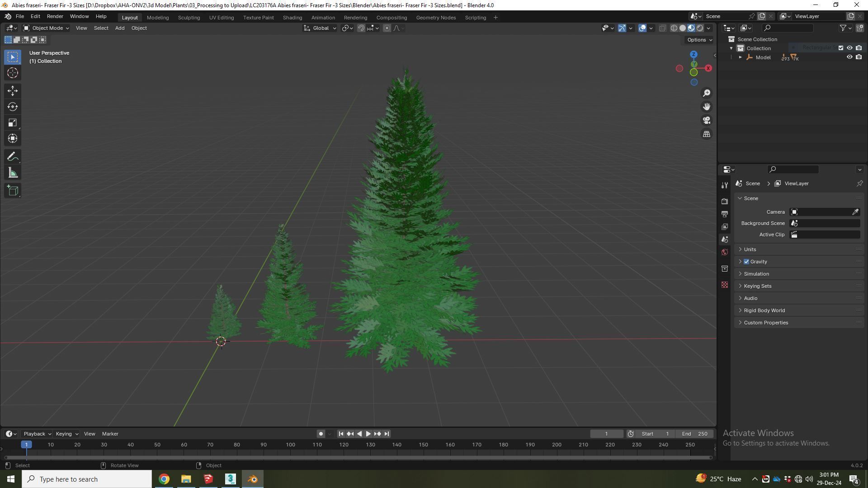Open the viewport Options dropdown

[699, 40]
